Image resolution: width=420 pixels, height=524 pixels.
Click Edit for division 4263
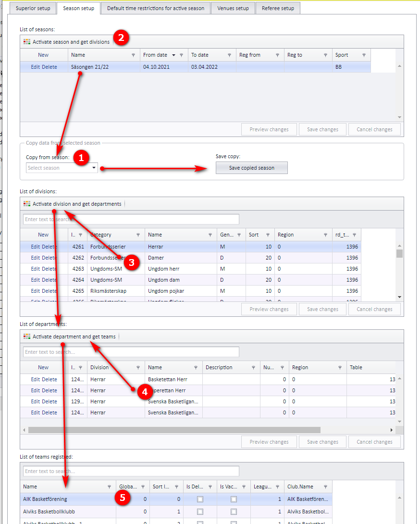(36, 269)
